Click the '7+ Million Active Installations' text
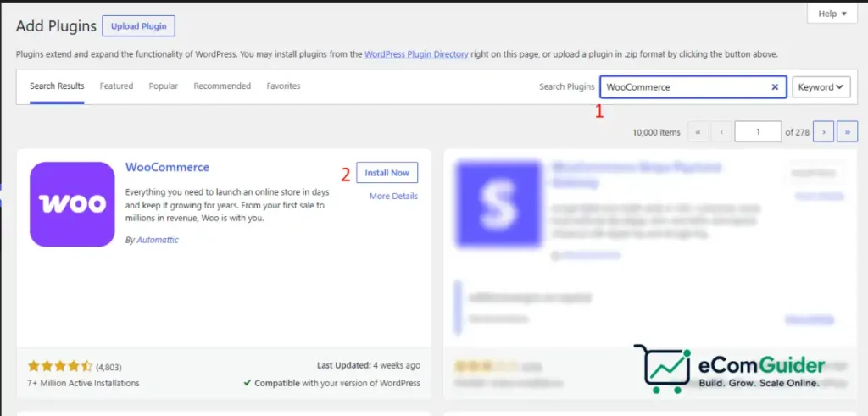 pyautogui.click(x=84, y=383)
